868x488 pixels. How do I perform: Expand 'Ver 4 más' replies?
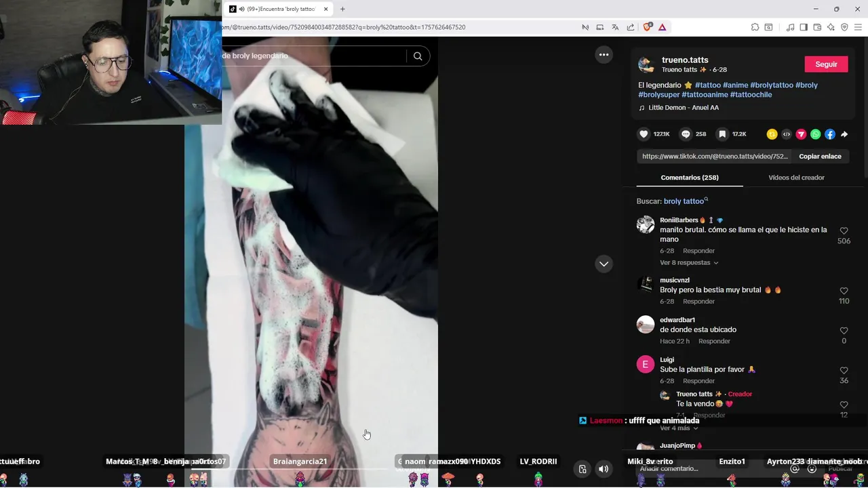coord(679,428)
